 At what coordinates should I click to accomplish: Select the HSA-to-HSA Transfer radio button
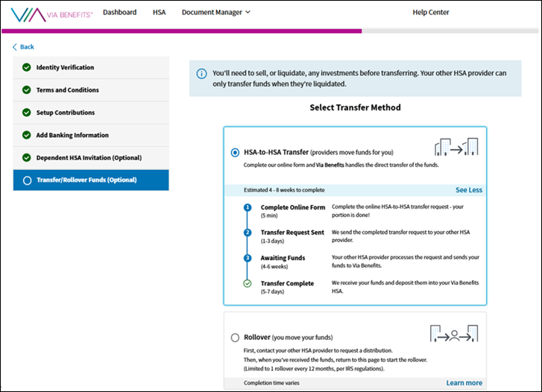pos(235,153)
